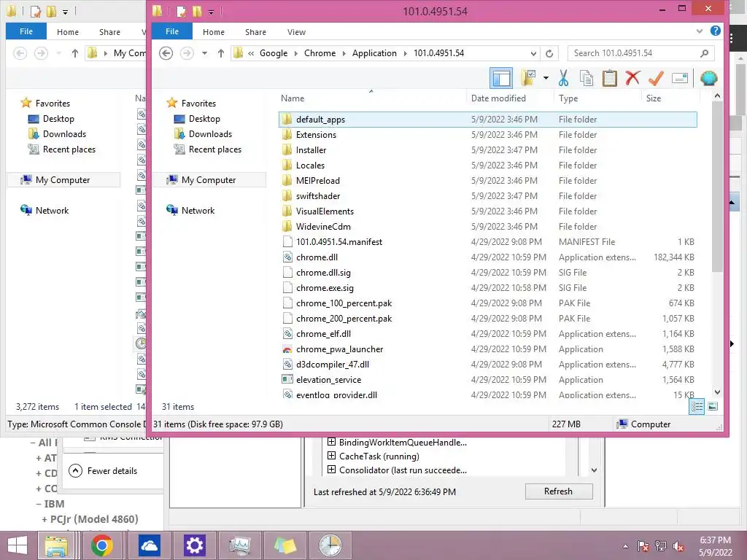Open the View ribbon tab
The width and height of the screenshot is (747, 560).
296,32
